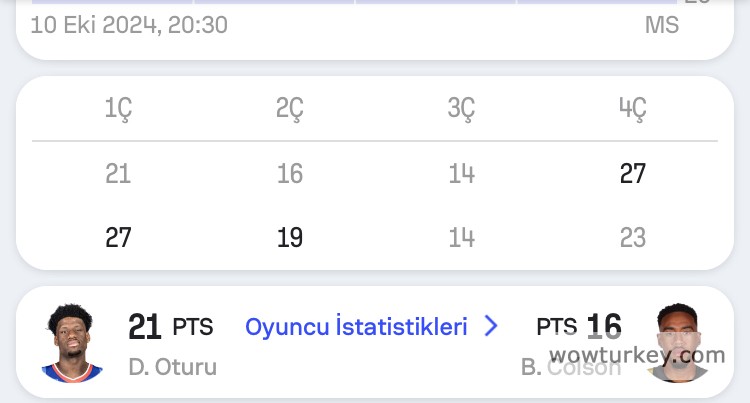Tap the PTS 16 score on right
The height and width of the screenshot is (403, 750).
click(579, 327)
